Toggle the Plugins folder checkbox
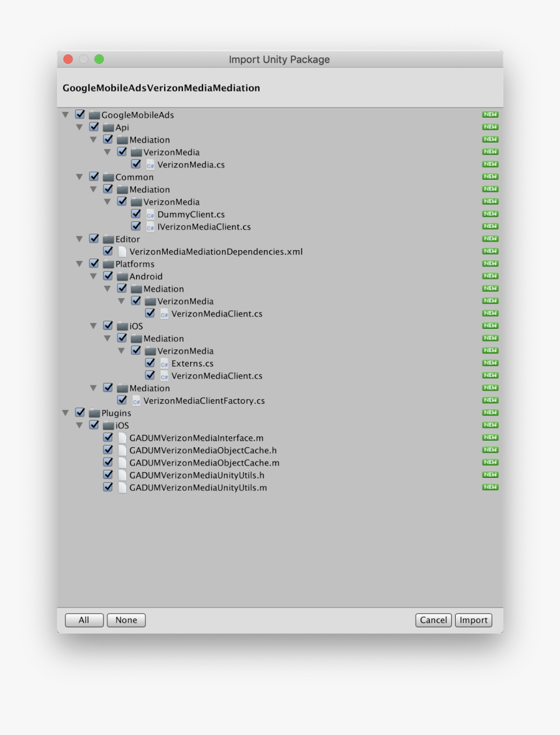Screen dimensions: 560x735 click(x=80, y=413)
